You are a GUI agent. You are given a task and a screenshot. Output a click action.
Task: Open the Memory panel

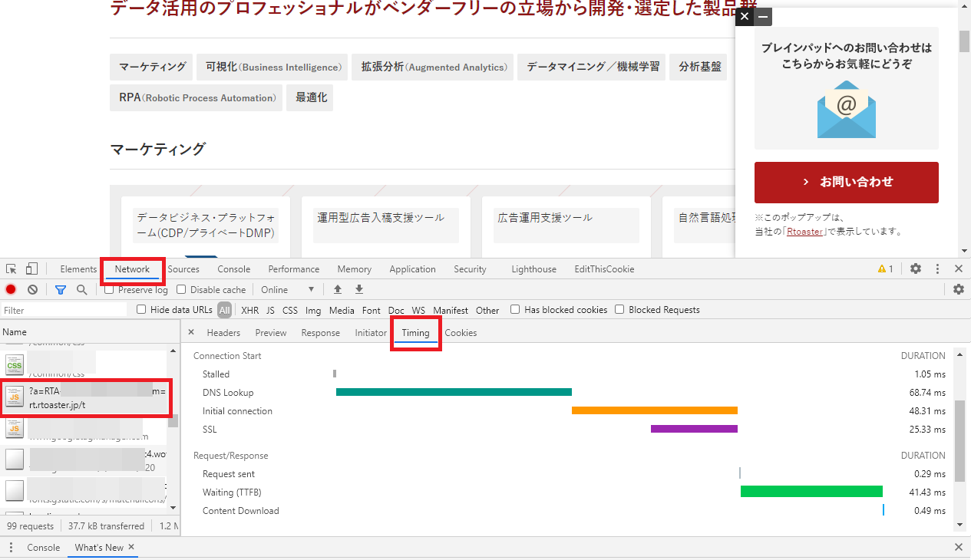(354, 269)
